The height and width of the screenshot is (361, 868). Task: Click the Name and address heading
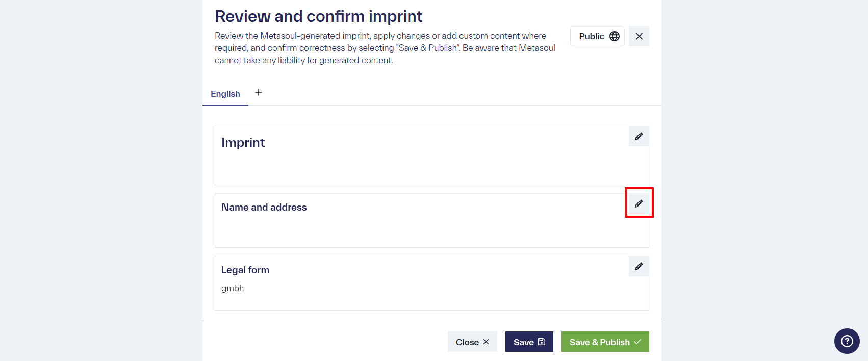pyautogui.click(x=264, y=207)
